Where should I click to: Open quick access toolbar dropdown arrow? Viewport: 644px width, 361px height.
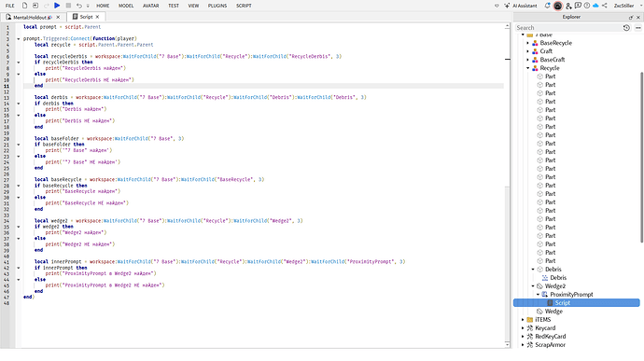[x=88, y=6]
